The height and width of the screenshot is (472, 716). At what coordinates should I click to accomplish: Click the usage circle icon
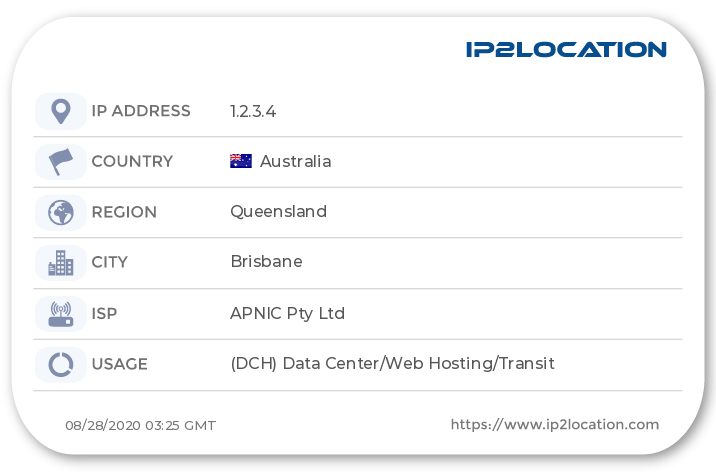coord(60,365)
